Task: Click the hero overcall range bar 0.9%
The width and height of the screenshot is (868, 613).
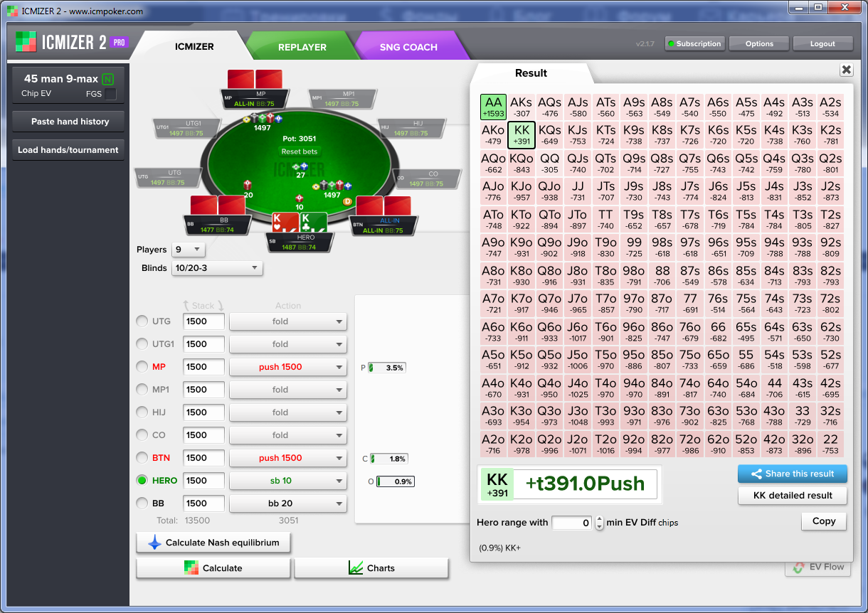Action: click(x=395, y=481)
